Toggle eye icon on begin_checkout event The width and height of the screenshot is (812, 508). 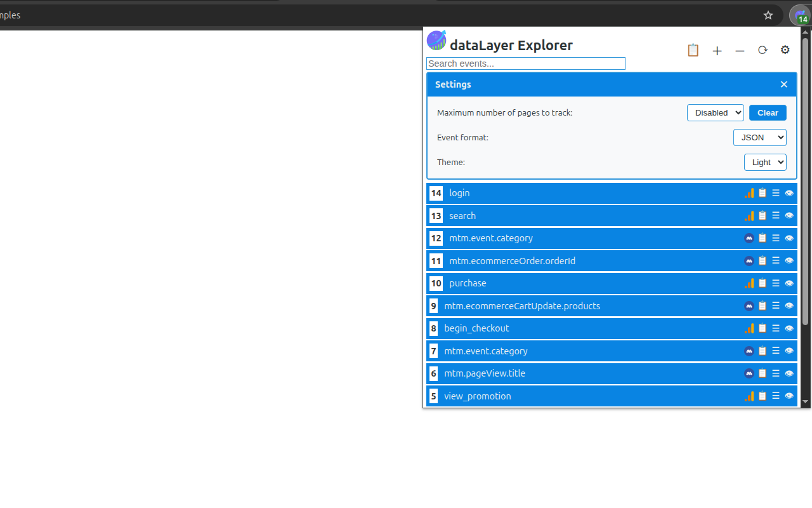pyautogui.click(x=789, y=328)
